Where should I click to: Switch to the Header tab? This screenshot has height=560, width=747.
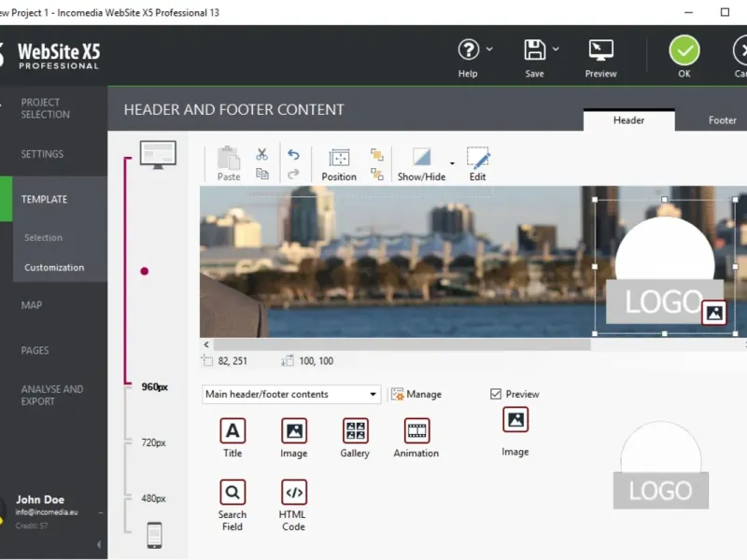point(628,120)
